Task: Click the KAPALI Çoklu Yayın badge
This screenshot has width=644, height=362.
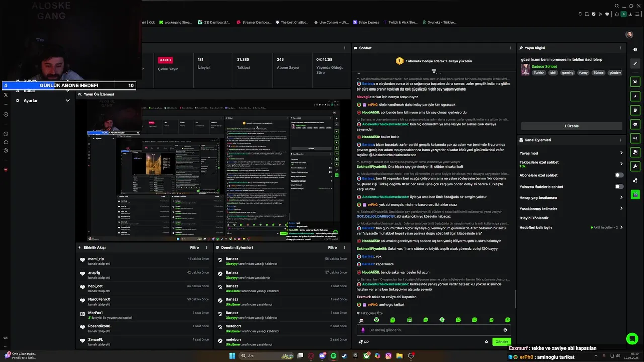Action: pos(165,60)
